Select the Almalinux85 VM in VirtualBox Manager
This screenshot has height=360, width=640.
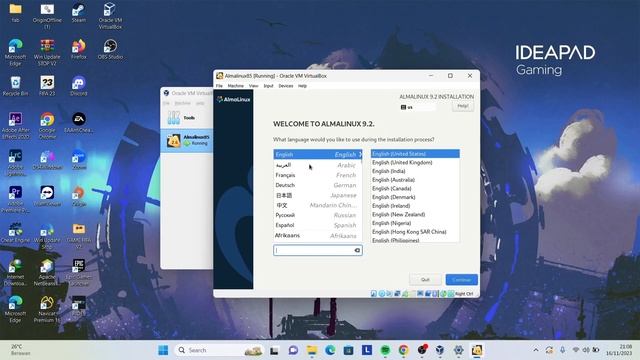coord(187,140)
